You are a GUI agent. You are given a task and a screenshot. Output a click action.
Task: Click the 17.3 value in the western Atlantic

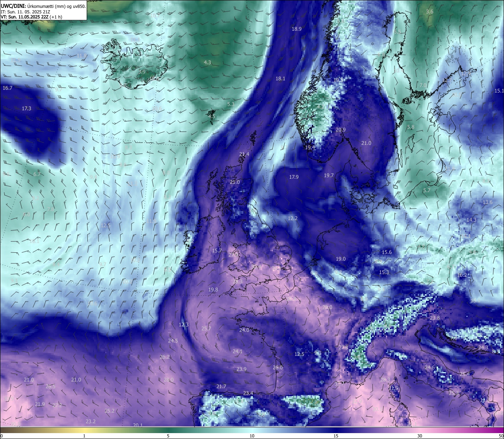[26, 108]
